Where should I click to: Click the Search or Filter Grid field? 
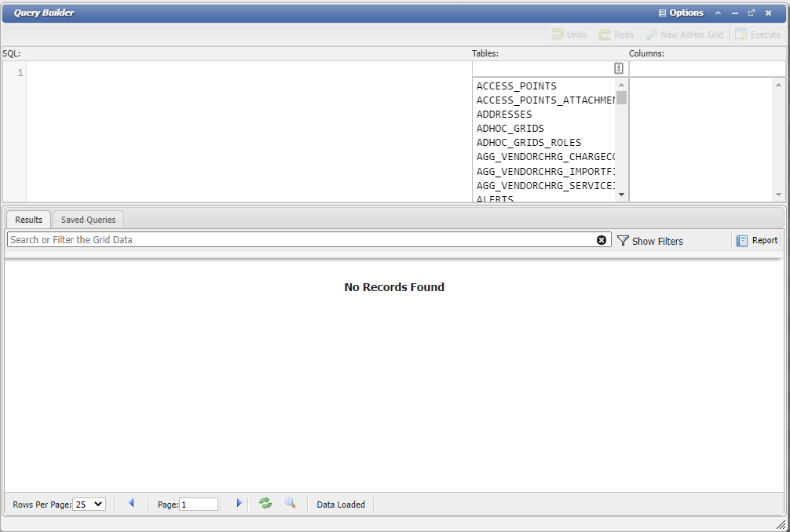298,240
